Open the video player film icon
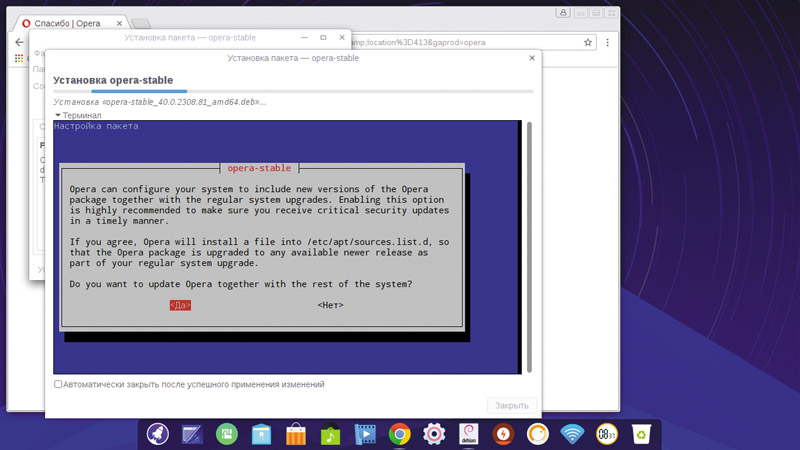 [x=365, y=435]
